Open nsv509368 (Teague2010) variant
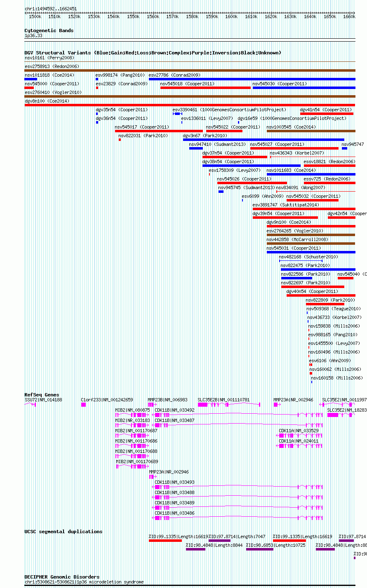This screenshot has height=588, width=367. pos(334,309)
